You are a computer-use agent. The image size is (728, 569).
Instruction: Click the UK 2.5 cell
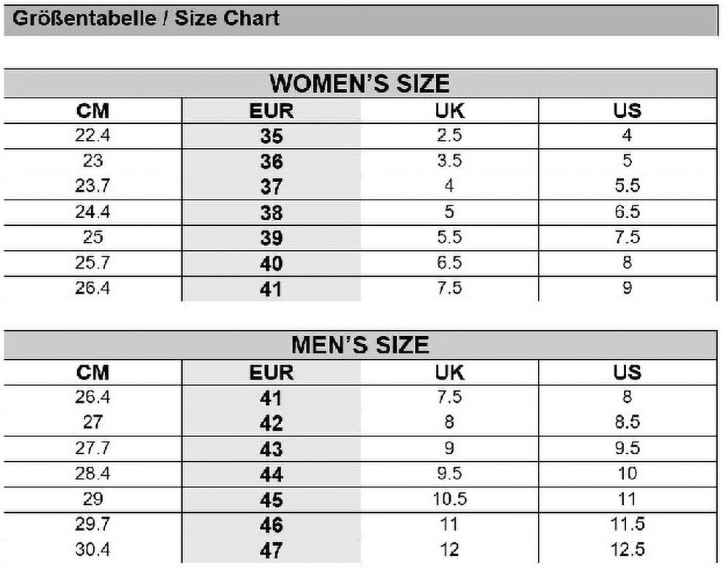pyautogui.click(x=449, y=136)
